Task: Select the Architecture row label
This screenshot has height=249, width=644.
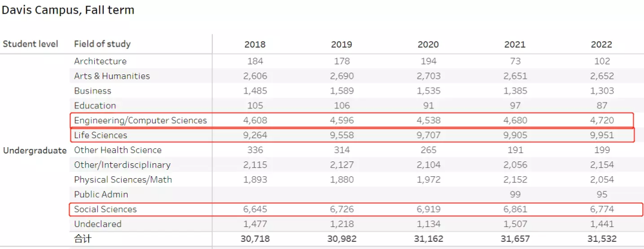Action: coord(100,61)
